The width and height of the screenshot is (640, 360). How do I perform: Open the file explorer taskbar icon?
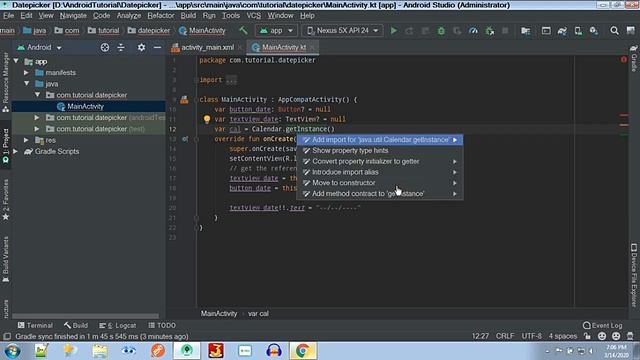pos(100,351)
